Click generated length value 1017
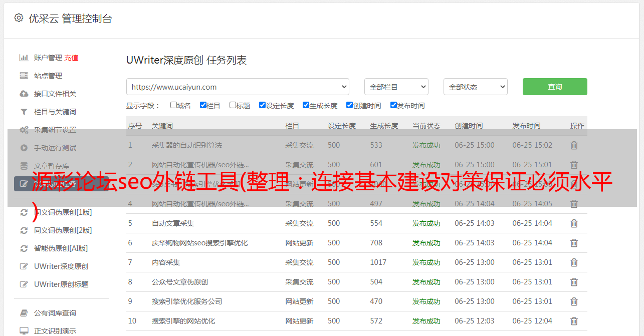 tap(378, 262)
